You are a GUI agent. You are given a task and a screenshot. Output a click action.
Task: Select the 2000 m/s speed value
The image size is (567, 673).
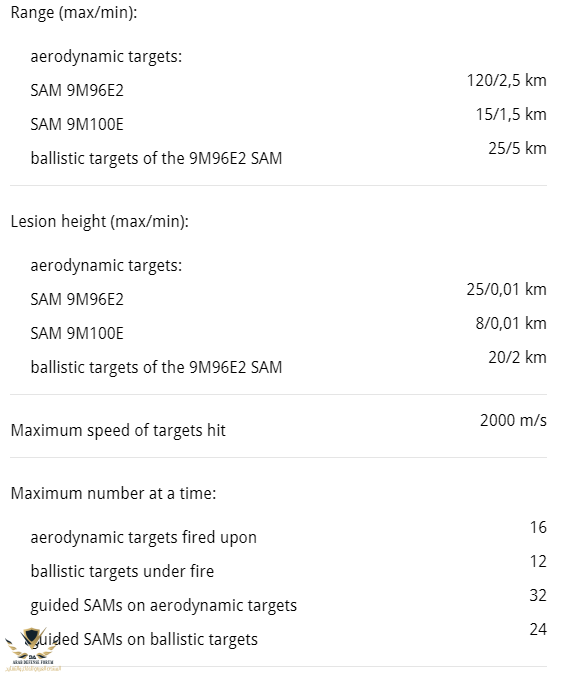513,421
